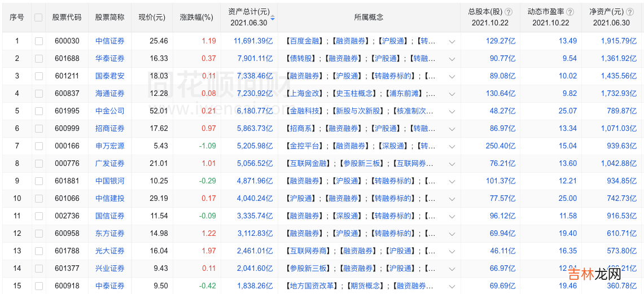This screenshot has height=294, width=644.
Task: Open the 国泰君安 stock name link
Action: click(109, 76)
